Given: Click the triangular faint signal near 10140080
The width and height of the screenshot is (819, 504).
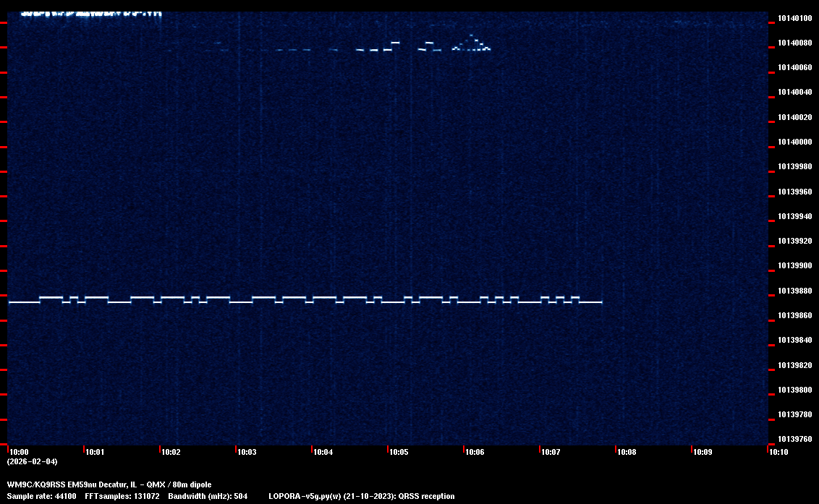Looking at the screenshot, I should pos(472,44).
